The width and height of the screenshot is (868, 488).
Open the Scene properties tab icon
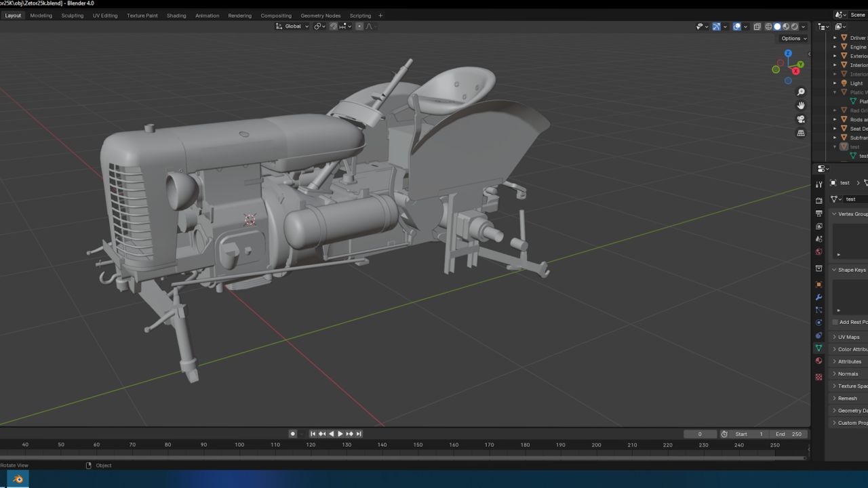819,239
